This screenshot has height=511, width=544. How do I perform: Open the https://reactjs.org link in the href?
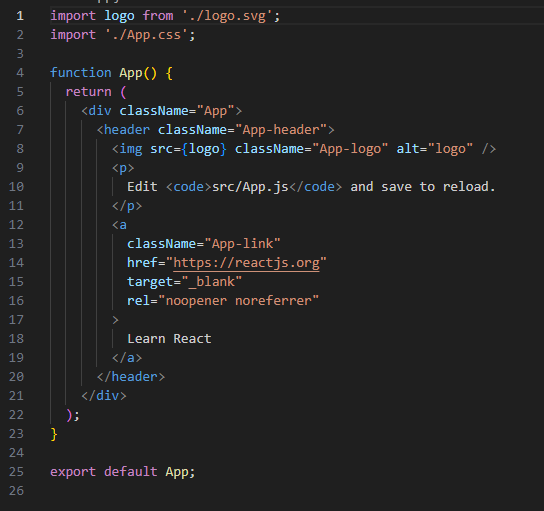pyautogui.click(x=246, y=263)
